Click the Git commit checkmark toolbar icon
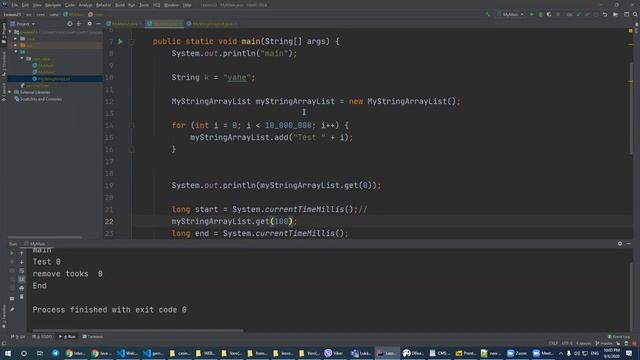The width and height of the screenshot is (640, 360). [x=588, y=14]
